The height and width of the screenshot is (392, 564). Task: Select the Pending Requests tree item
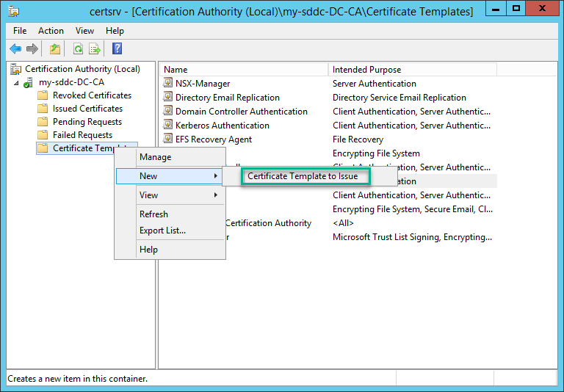point(87,122)
